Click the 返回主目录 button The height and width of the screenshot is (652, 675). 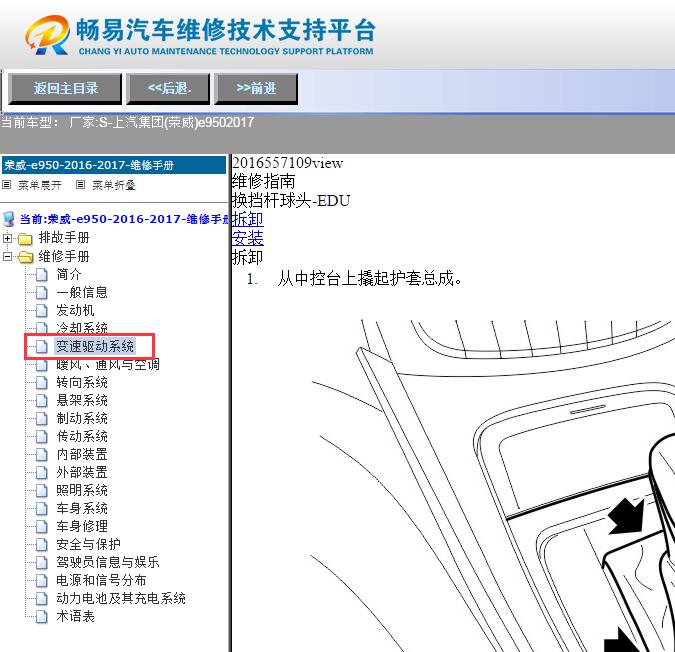[65, 88]
